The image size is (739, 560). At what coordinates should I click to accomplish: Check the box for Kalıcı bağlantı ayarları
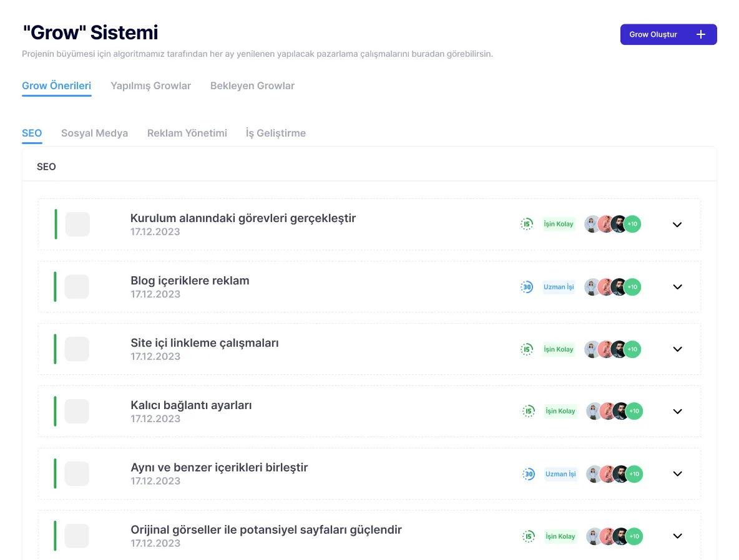coord(77,411)
